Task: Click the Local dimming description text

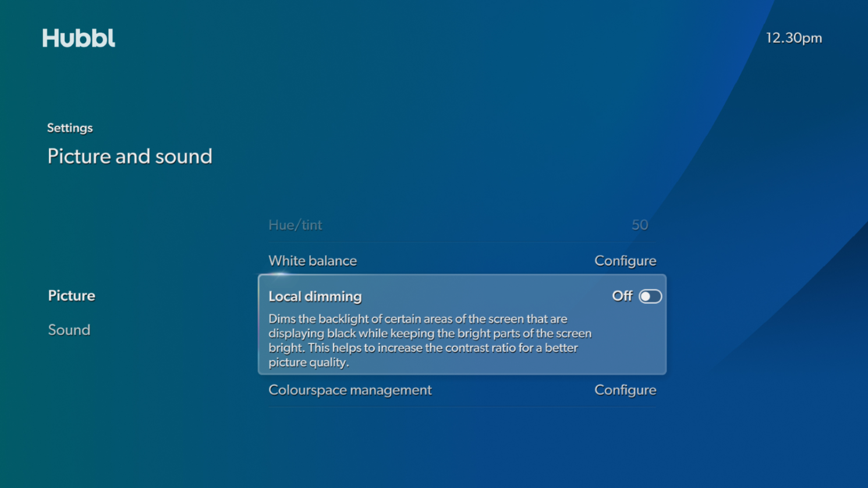Action: pyautogui.click(x=430, y=340)
